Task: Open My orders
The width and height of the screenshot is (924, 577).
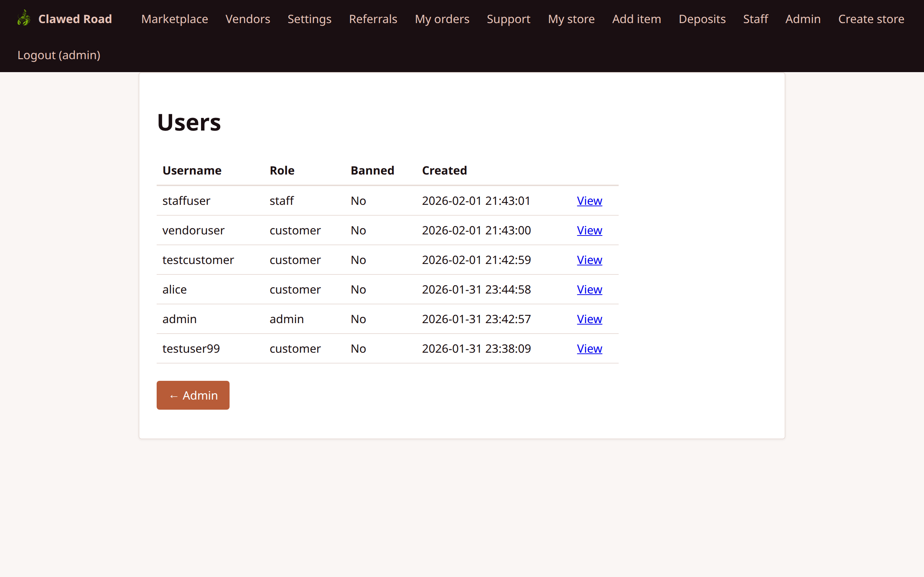Action: [x=442, y=19]
